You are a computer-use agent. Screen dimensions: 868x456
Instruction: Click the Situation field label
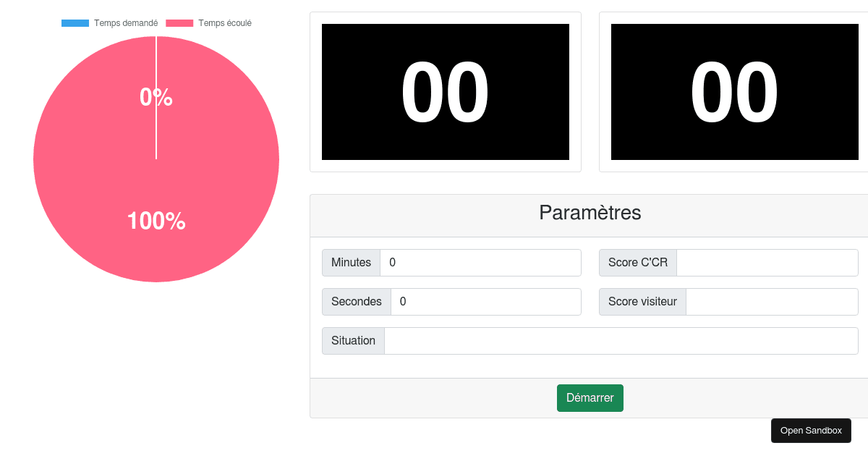[353, 341]
